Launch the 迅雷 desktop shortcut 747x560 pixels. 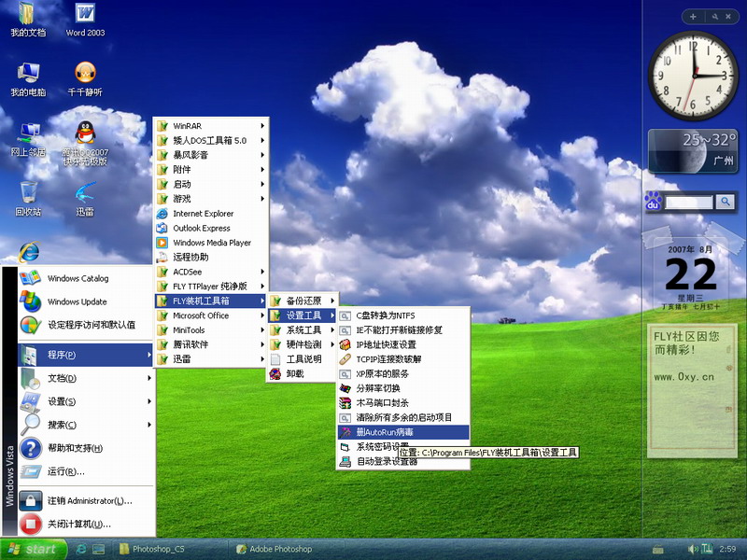click(x=85, y=199)
